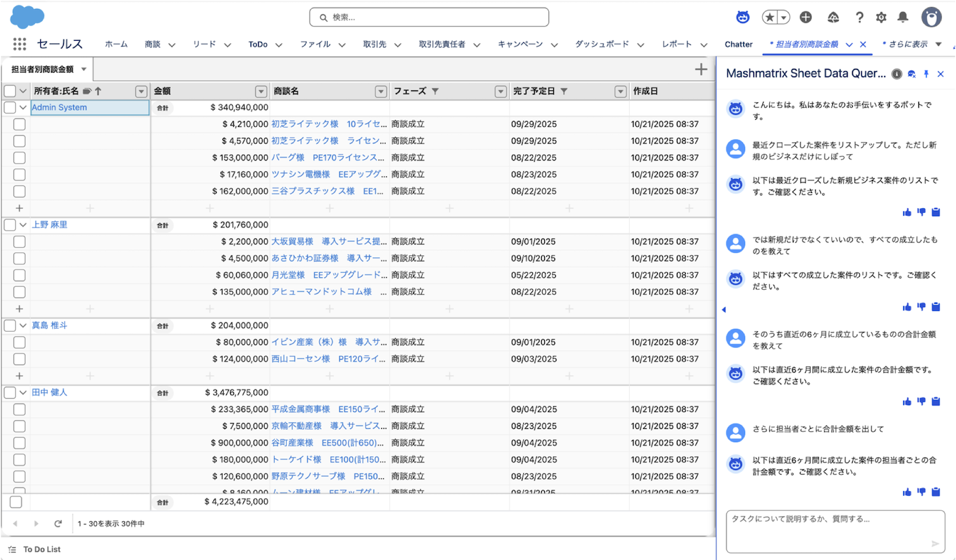Image resolution: width=956 pixels, height=560 pixels.
Task: Click the global create plus icon
Action: (806, 17)
